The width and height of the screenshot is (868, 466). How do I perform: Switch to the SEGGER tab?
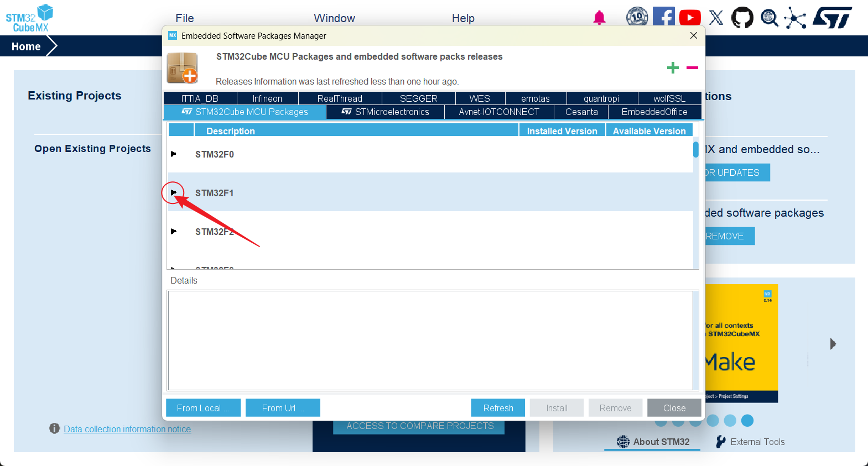coord(419,98)
